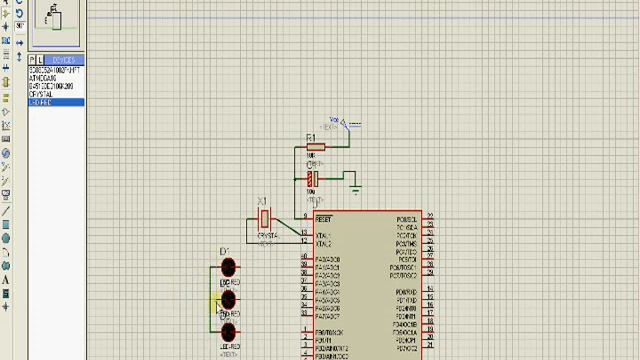Select 2D graphics circle tool
Image resolution: width=640 pixels, height=360 pixels.
[x=6, y=238]
